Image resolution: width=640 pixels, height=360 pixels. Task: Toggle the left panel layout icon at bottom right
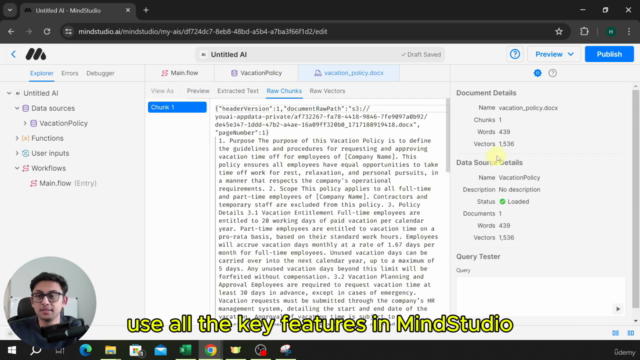616,333
